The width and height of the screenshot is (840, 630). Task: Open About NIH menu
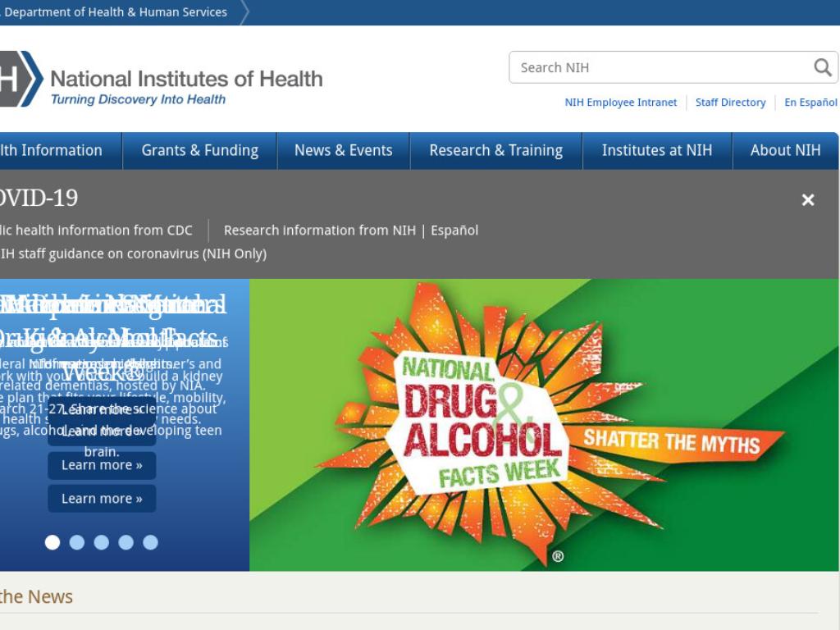785,151
